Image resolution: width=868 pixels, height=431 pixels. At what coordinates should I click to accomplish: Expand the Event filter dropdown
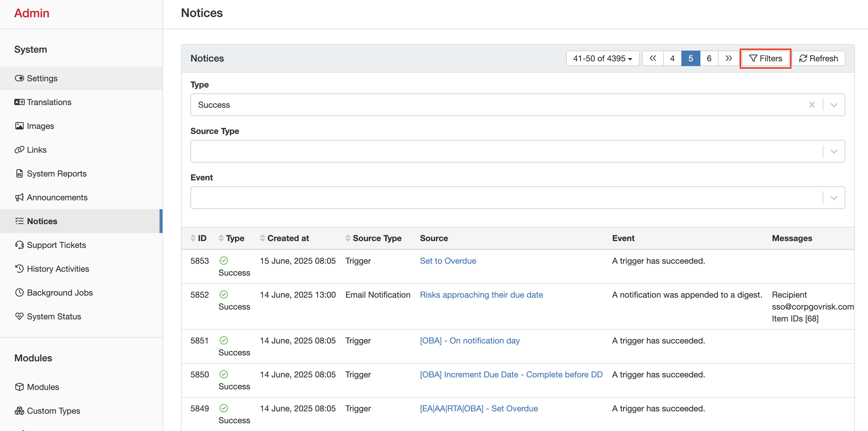coord(834,198)
